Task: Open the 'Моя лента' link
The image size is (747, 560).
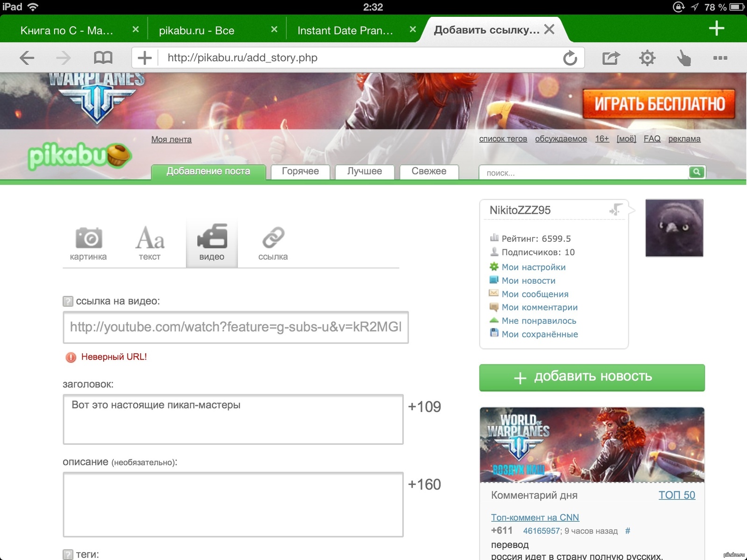Action: [171, 139]
